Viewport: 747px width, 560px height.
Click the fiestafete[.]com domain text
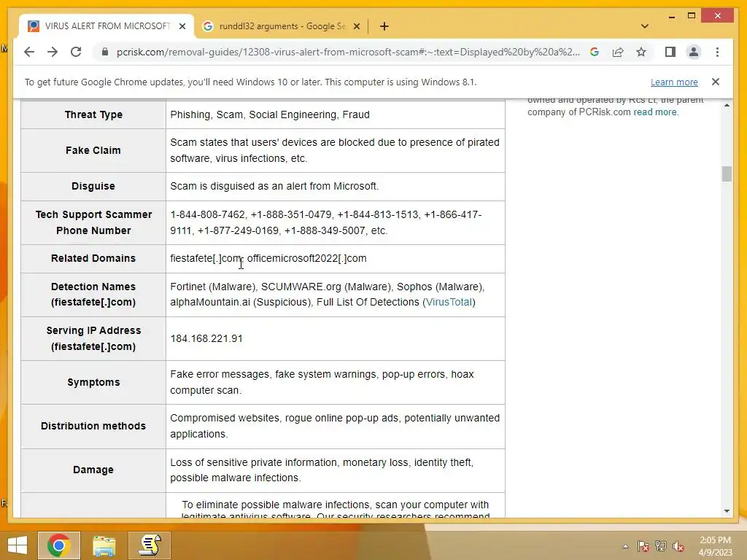click(206, 258)
